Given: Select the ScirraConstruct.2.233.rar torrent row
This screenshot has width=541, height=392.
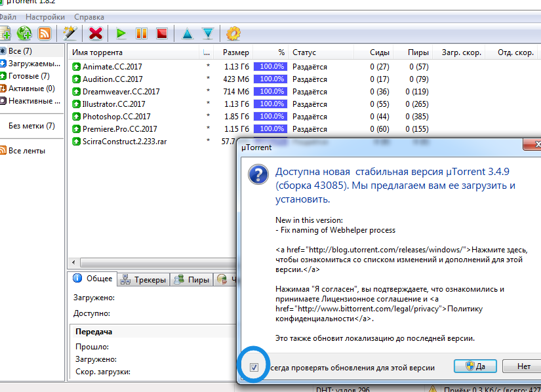Looking at the screenshot, I should (x=153, y=142).
